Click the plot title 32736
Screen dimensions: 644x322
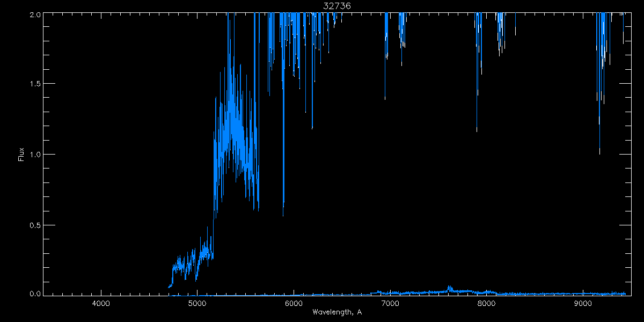click(337, 6)
